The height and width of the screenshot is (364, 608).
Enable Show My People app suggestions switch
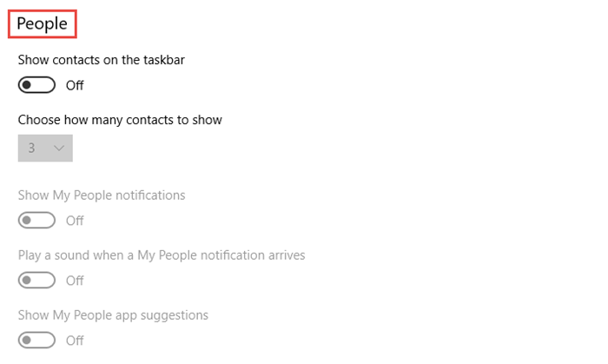36,341
